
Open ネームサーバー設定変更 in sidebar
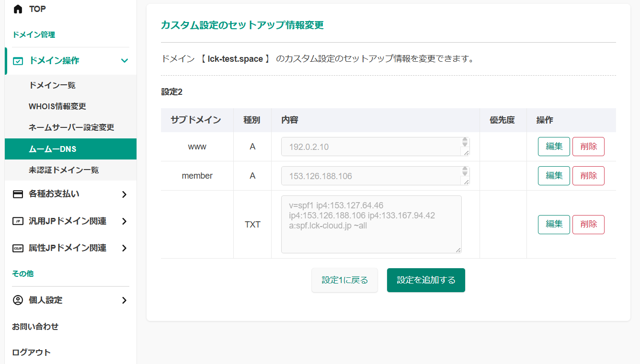pos(70,127)
